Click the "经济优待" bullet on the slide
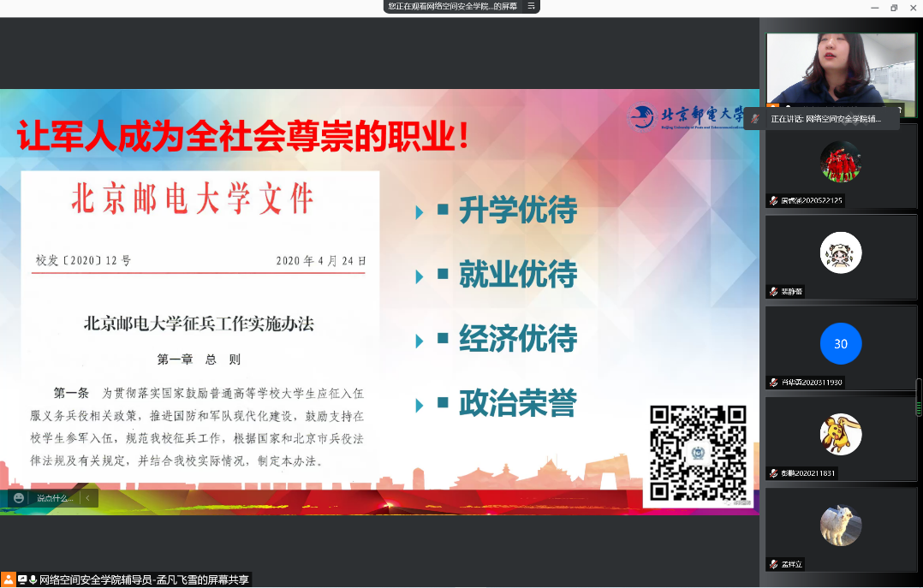Image resolution: width=923 pixels, height=588 pixels. click(518, 338)
